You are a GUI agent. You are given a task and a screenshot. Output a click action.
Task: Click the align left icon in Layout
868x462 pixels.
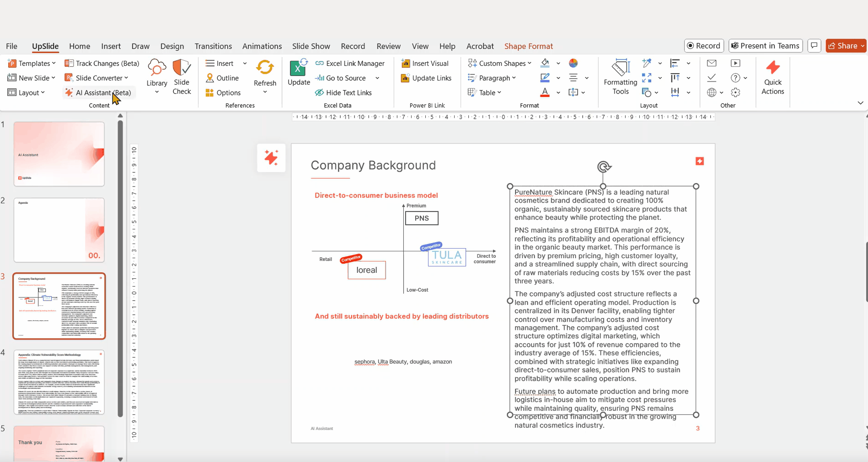coord(675,63)
